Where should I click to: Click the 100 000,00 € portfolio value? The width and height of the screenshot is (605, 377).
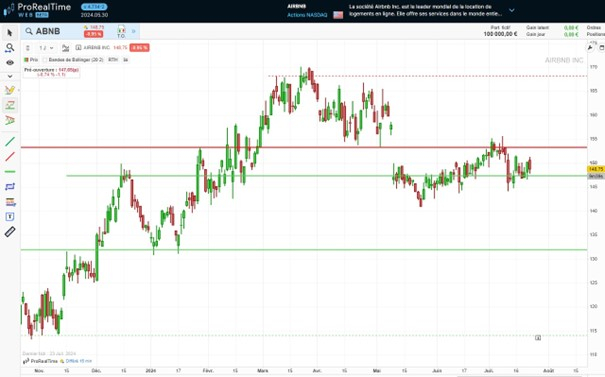point(500,34)
